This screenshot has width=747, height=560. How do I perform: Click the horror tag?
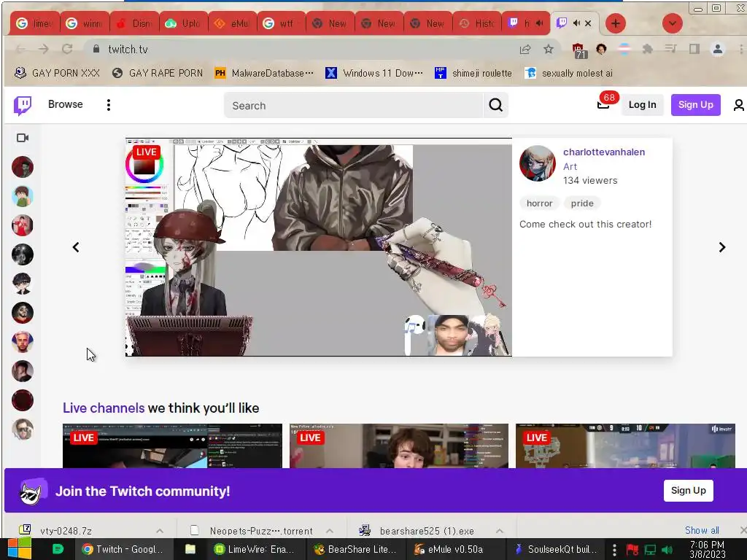tap(539, 203)
